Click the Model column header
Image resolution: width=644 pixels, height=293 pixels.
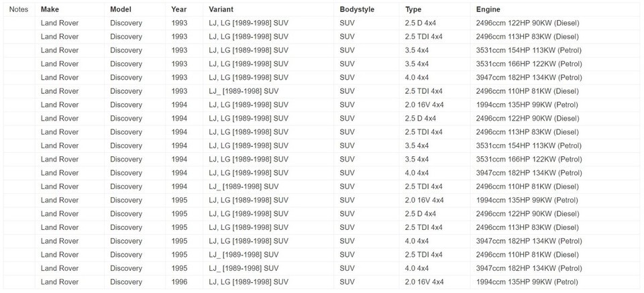pos(121,9)
